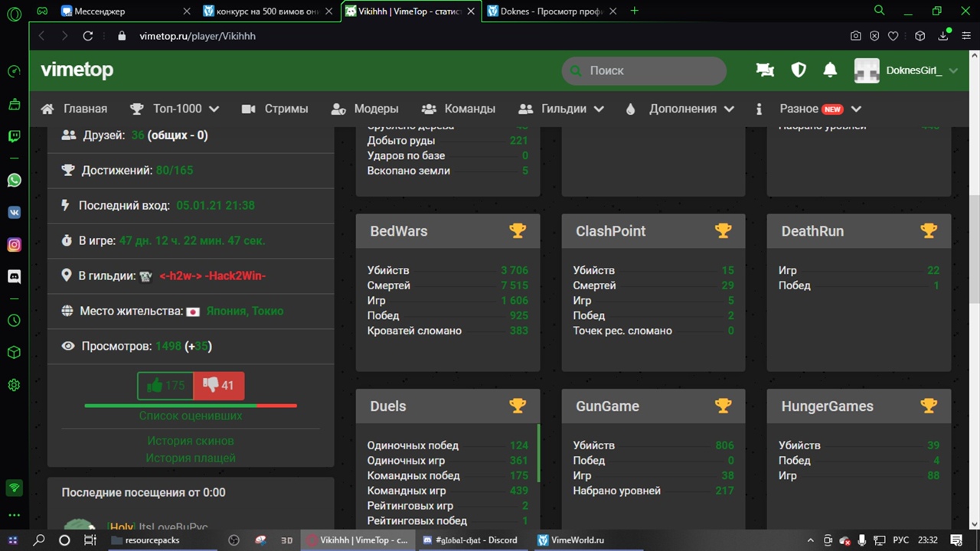Viewport: 980px width, 551px height.
Task: Open Список оценивших link
Action: 191,416
